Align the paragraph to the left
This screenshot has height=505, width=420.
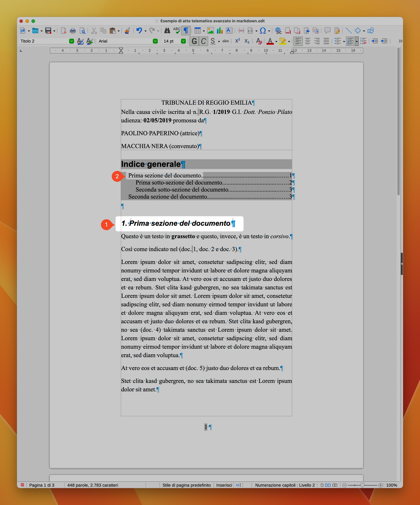298,41
